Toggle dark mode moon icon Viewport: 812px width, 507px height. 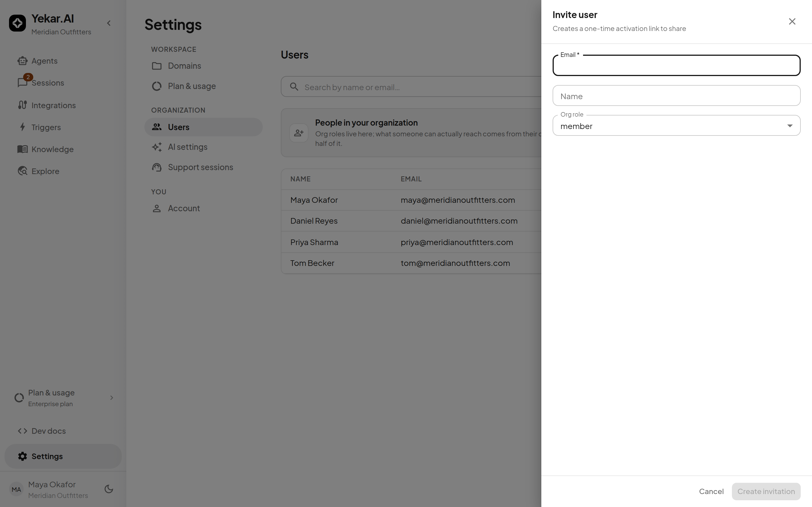pyautogui.click(x=109, y=489)
